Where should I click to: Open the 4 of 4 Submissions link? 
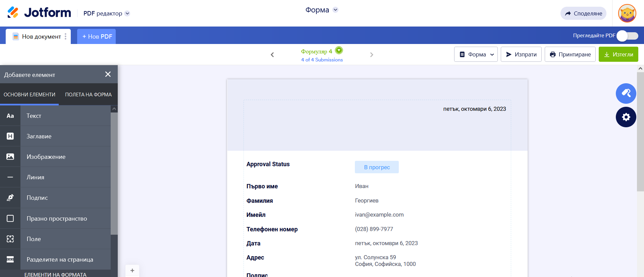[x=322, y=60]
